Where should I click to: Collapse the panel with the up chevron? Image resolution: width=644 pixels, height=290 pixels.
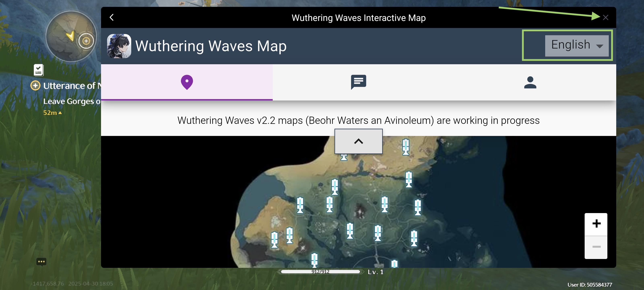point(358,141)
